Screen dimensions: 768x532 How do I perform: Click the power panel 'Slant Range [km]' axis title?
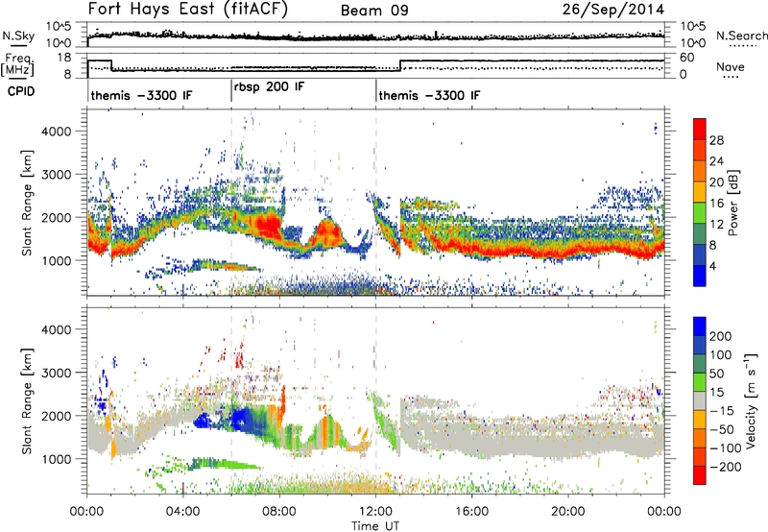pos(28,203)
